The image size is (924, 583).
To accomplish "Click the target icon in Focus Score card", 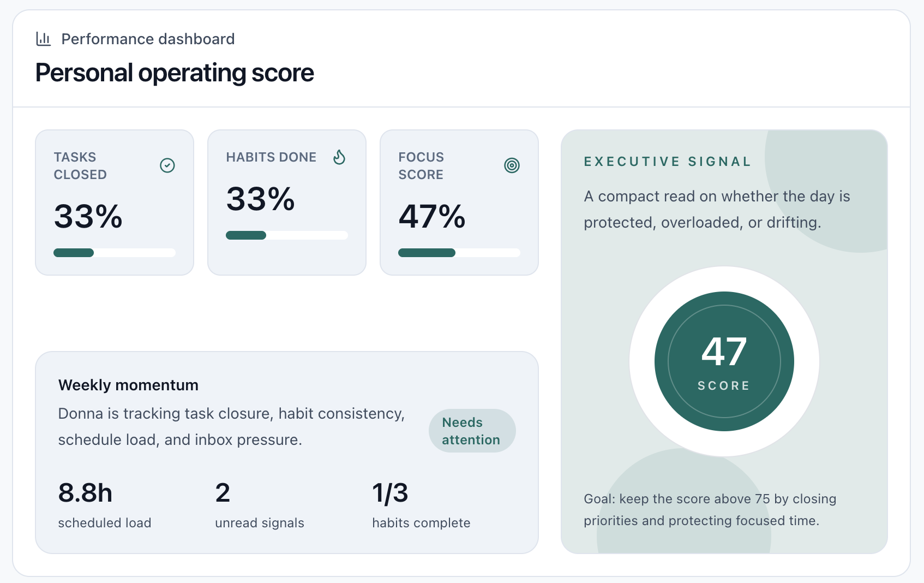I will [x=512, y=165].
